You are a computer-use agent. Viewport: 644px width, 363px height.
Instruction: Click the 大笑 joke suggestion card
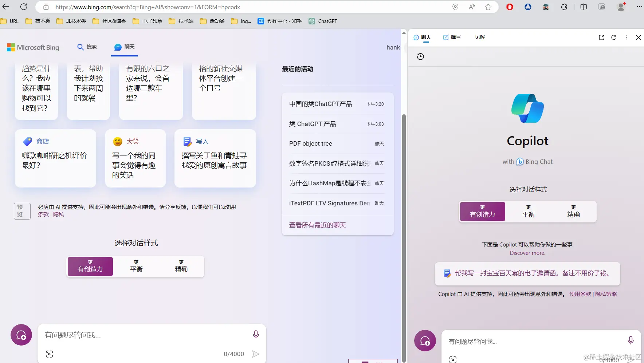(136, 158)
